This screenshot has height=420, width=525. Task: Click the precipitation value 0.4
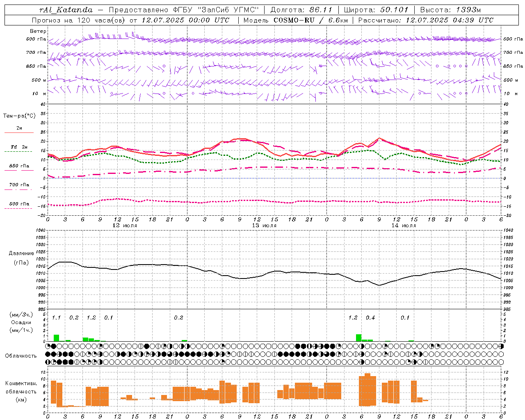pyautogui.click(x=370, y=317)
